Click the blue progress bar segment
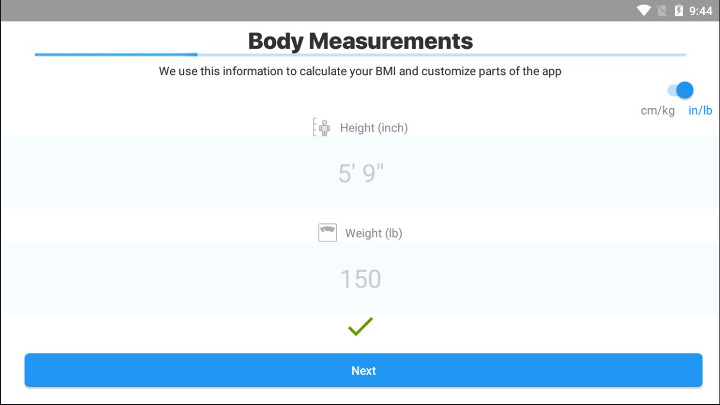 click(116, 54)
